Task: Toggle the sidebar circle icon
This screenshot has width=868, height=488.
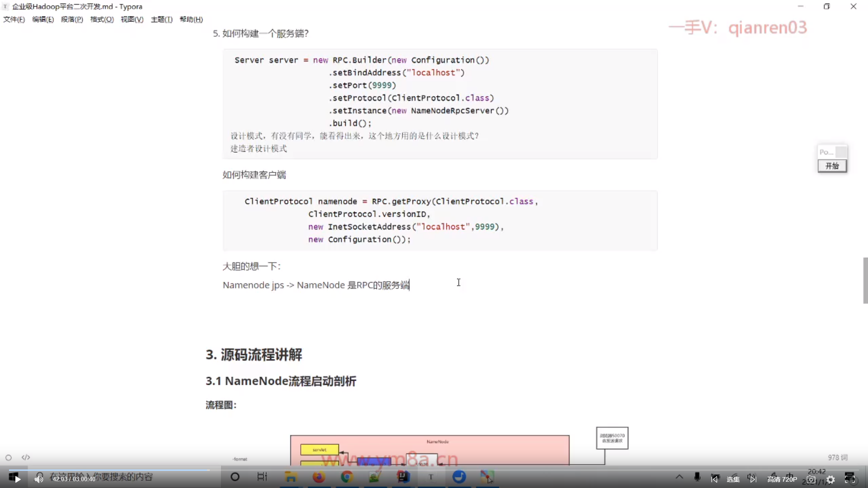Action: (x=8, y=458)
